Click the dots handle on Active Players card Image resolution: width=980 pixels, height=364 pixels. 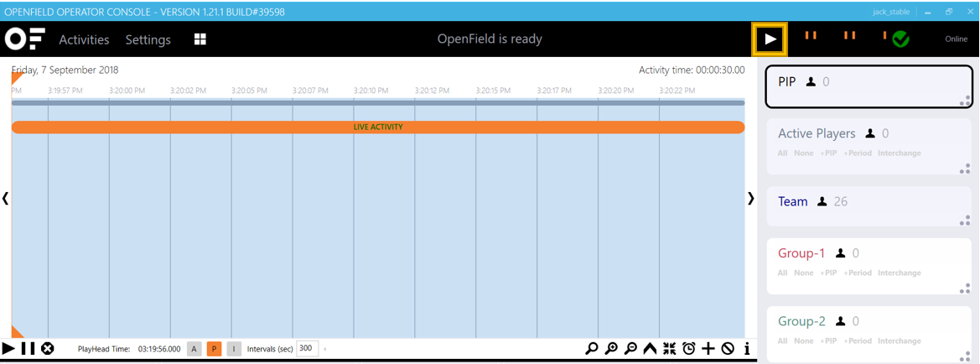click(965, 169)
